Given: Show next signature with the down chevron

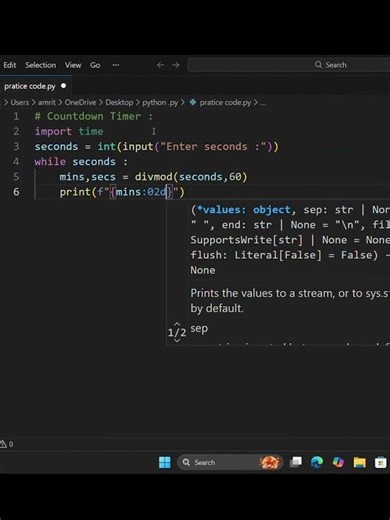Looking at the screenshot, I should click(177, 340).
